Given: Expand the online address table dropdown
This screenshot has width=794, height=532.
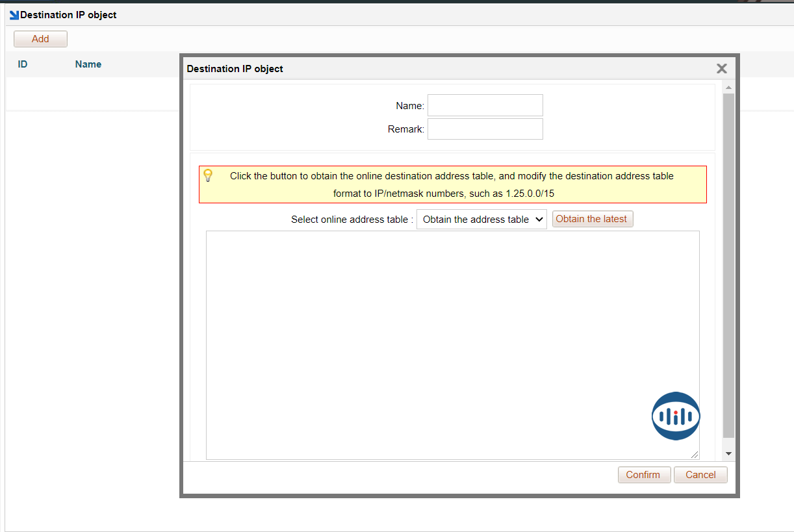Looking at the screenshot, I should tap(481, 220).
